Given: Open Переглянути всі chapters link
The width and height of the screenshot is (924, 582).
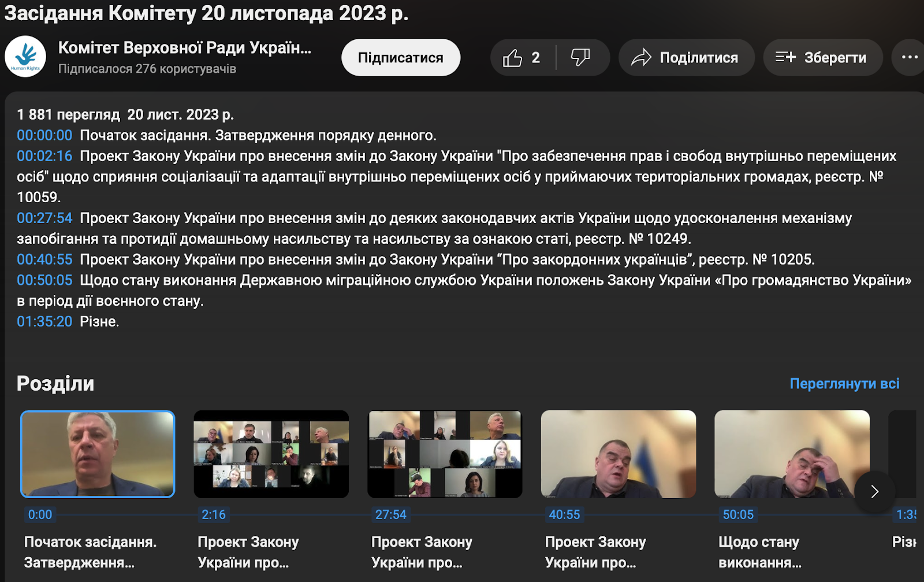Looking at the screenshot, I should tap(844, 384).
